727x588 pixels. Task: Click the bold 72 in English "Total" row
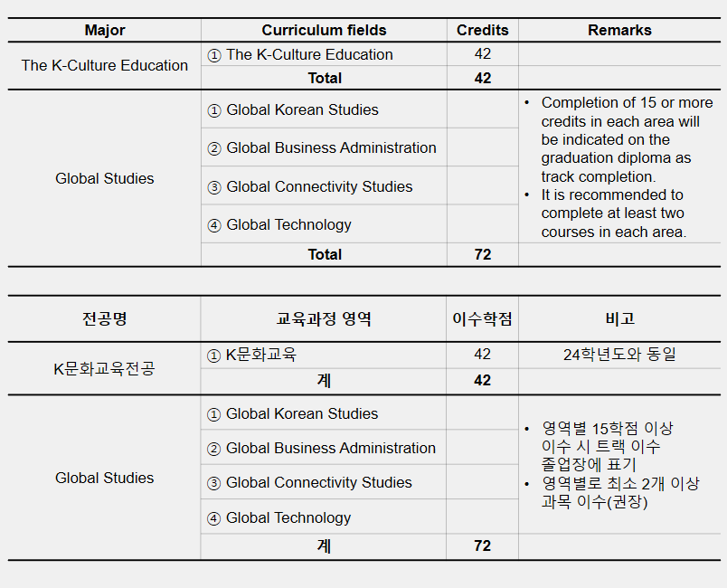[482, 254]
